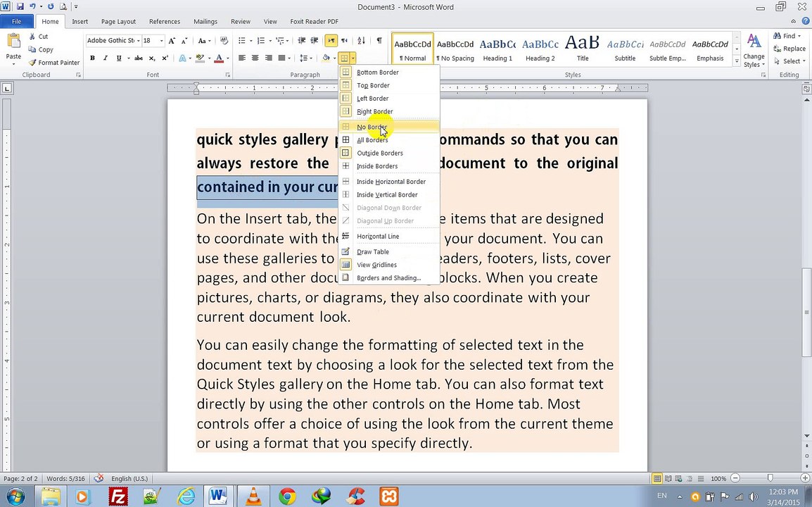Toggle Subscript formatting
The image size is (812, 507).
(x=152, y=58)
